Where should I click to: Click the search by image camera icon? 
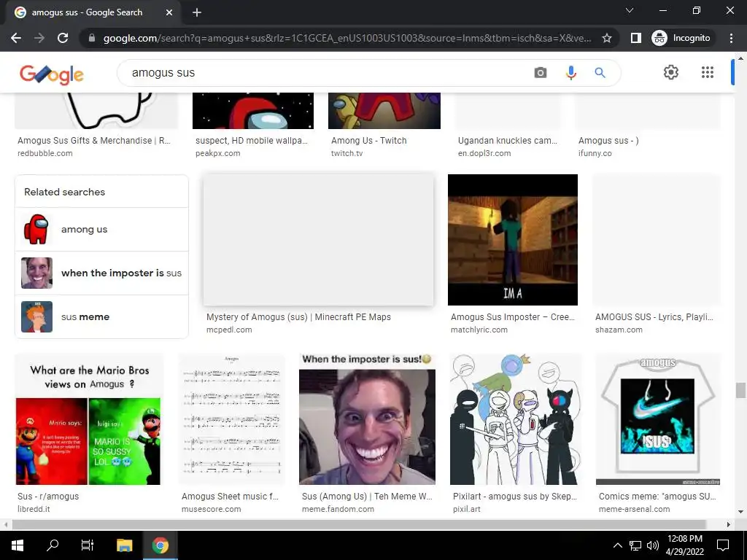point(541,72)
